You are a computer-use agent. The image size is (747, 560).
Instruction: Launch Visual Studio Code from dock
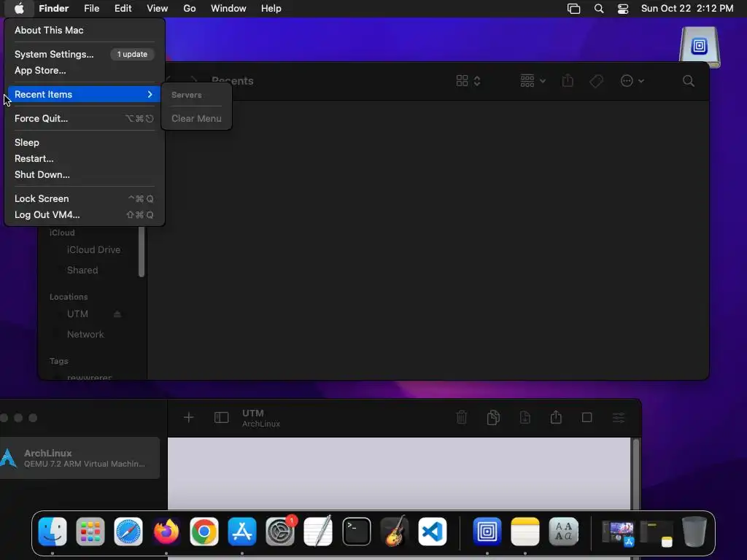432,531
